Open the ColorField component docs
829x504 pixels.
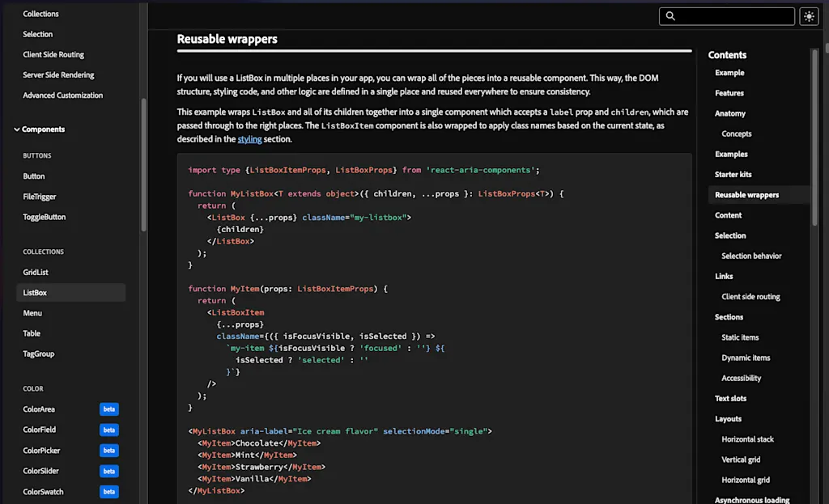[39, 430]
